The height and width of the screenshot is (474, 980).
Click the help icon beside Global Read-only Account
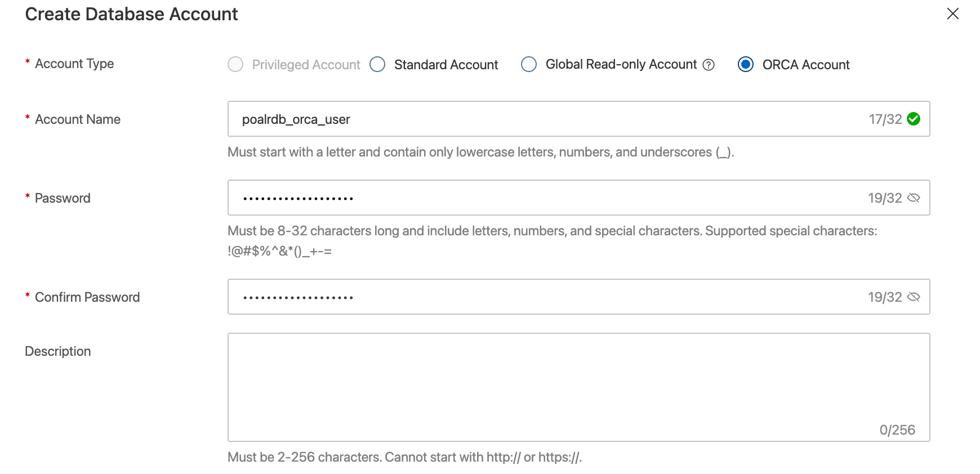pos(709,65)
